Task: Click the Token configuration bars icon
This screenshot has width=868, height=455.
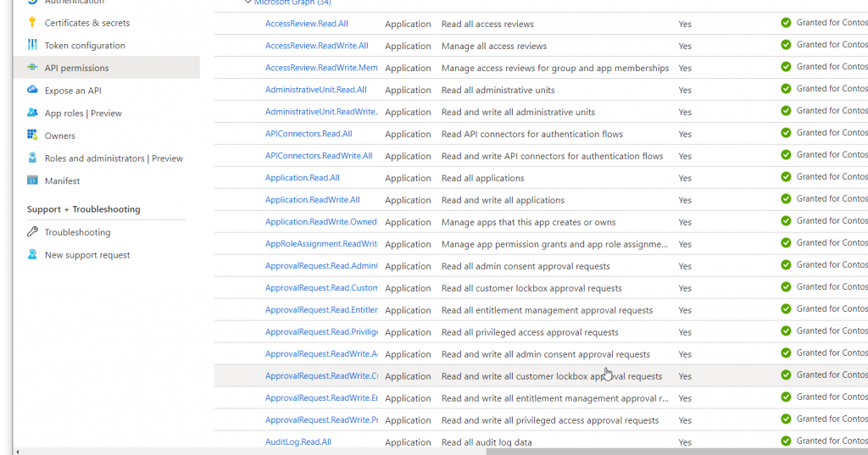Action: tap(32, 44)
